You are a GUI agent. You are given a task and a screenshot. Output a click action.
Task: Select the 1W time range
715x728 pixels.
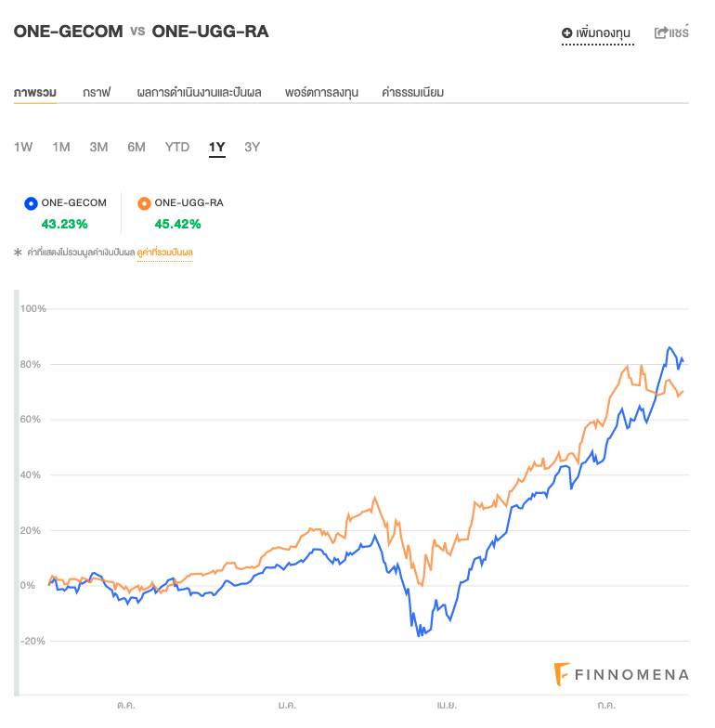pyautogui.click(x=23, y=147)
